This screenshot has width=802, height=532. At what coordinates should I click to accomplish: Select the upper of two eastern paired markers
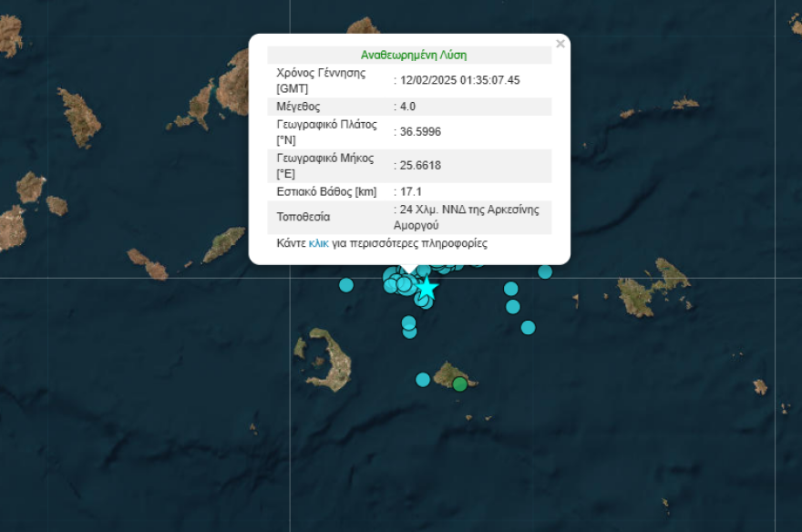510,289
